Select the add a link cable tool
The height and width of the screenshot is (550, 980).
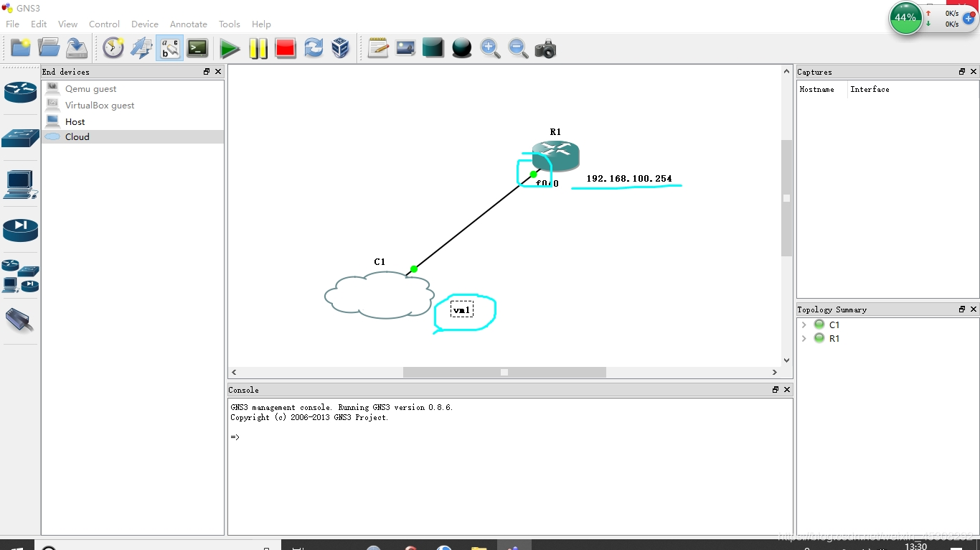coord(20,320)
